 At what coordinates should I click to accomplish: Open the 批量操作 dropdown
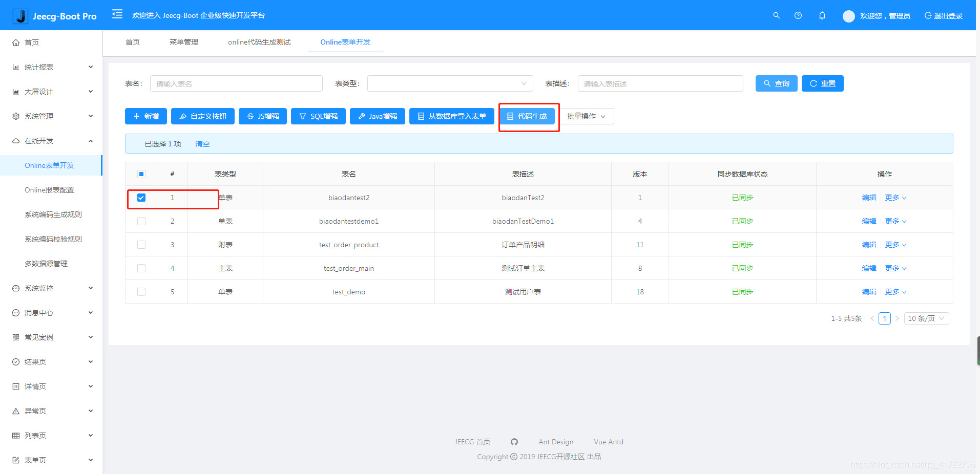(x=587, y=116)
